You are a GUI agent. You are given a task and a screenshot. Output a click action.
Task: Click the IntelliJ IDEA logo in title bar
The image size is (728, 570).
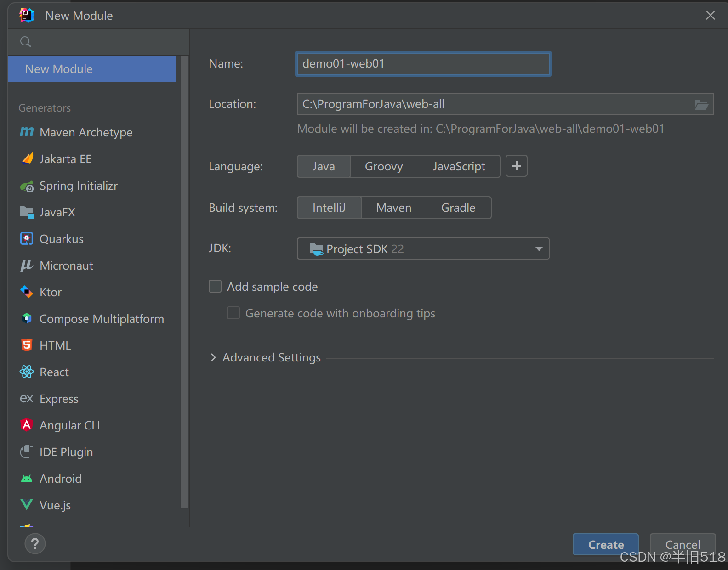(x=27, y=15)
